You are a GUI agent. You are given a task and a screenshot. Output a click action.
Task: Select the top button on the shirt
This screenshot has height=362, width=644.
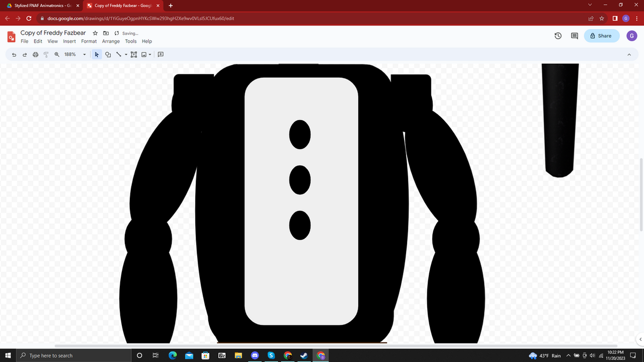point(300,134)
